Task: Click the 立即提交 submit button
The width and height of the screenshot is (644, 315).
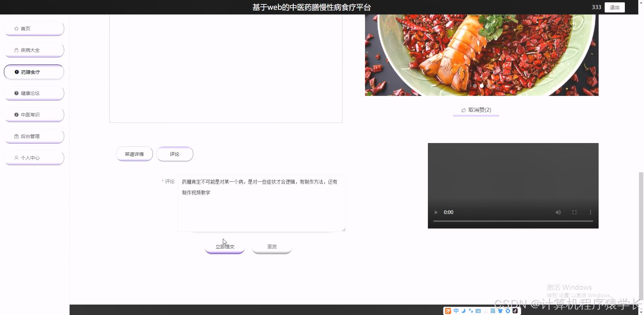Action: point(225,246)
